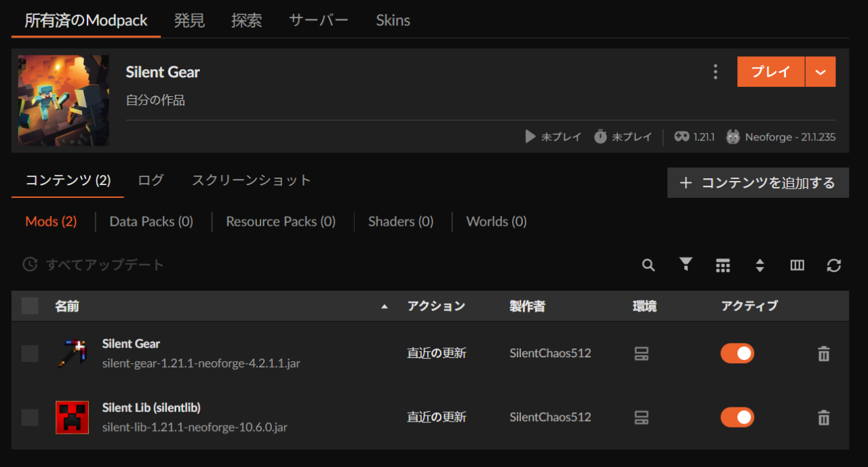
Task: Open the columns chooser icon
Action: [x=797, y=265]
